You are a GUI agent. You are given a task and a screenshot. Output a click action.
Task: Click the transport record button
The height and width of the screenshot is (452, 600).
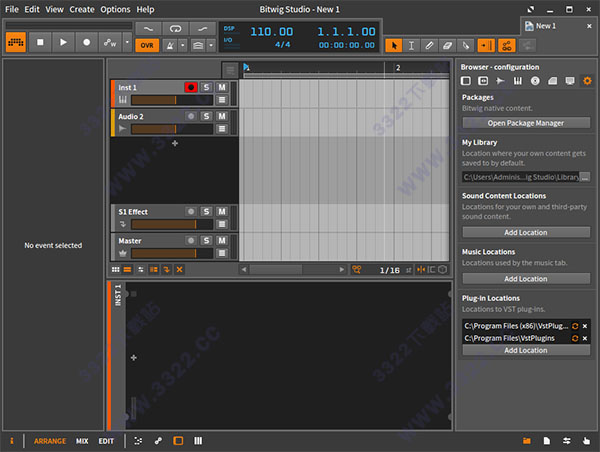pyautogui.click(x=86, y=42)
